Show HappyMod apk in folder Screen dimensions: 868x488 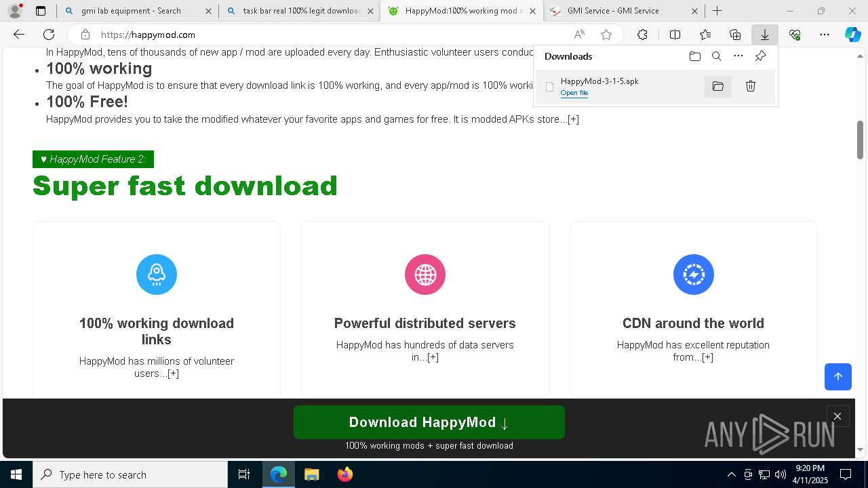click(718, 86)
